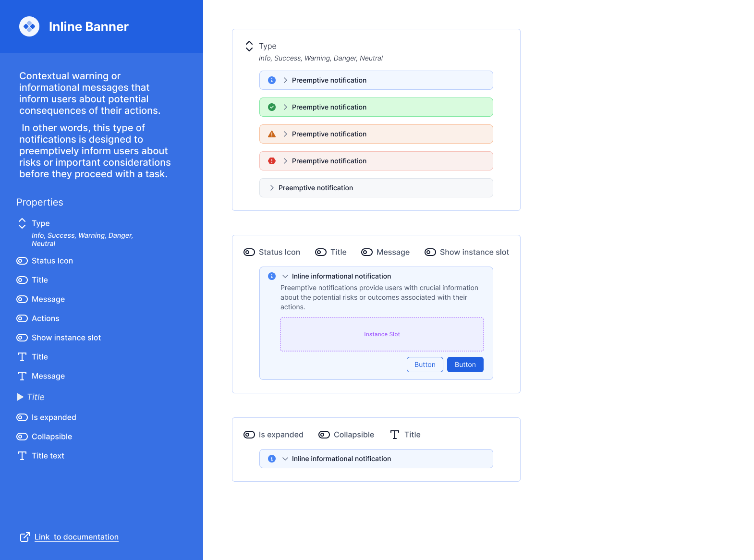Toggle Status Icon in the middle card
The height and width of the screenshot is (560, 754).
pos(249,252)
